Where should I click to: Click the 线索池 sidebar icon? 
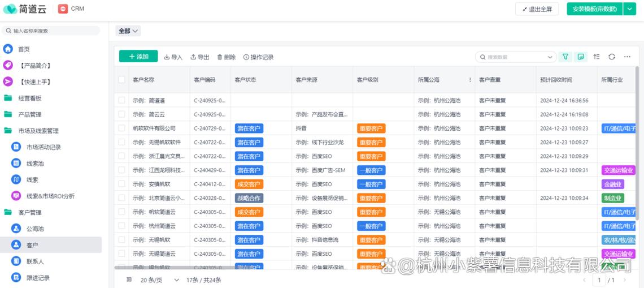(16, 164)
